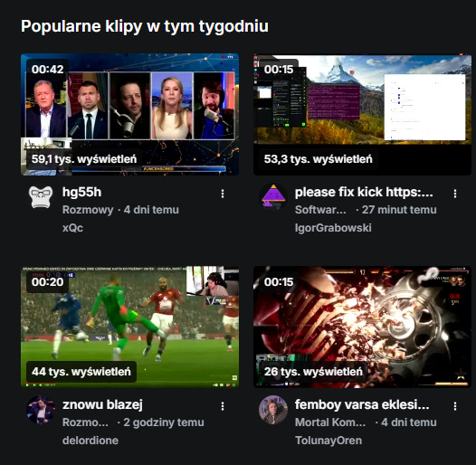Viewport: 476px width, 465px height.
Task: Open the 'Softwar...' category link
Action: 320,210
